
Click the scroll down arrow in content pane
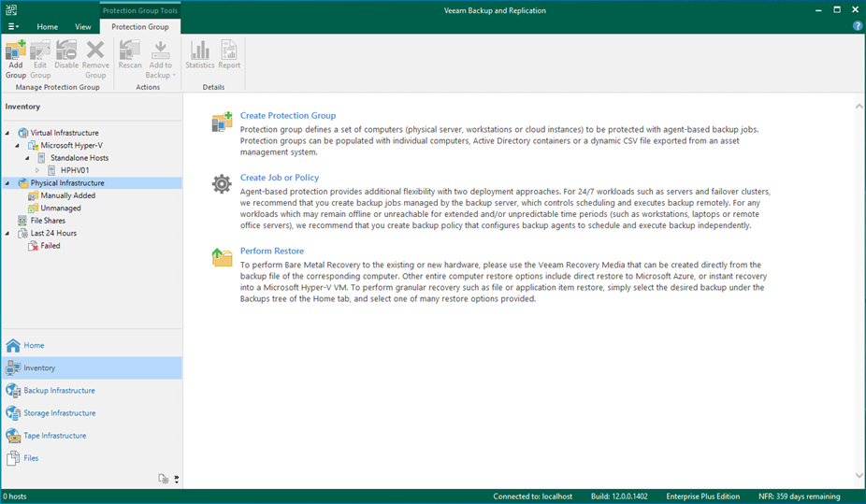pos(859,475)
